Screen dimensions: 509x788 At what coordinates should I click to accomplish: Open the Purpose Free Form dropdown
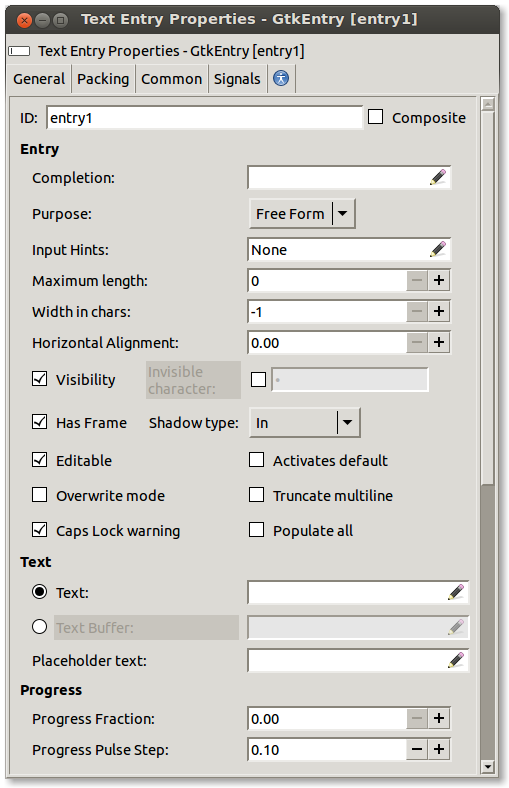click(x=302, y=214)
